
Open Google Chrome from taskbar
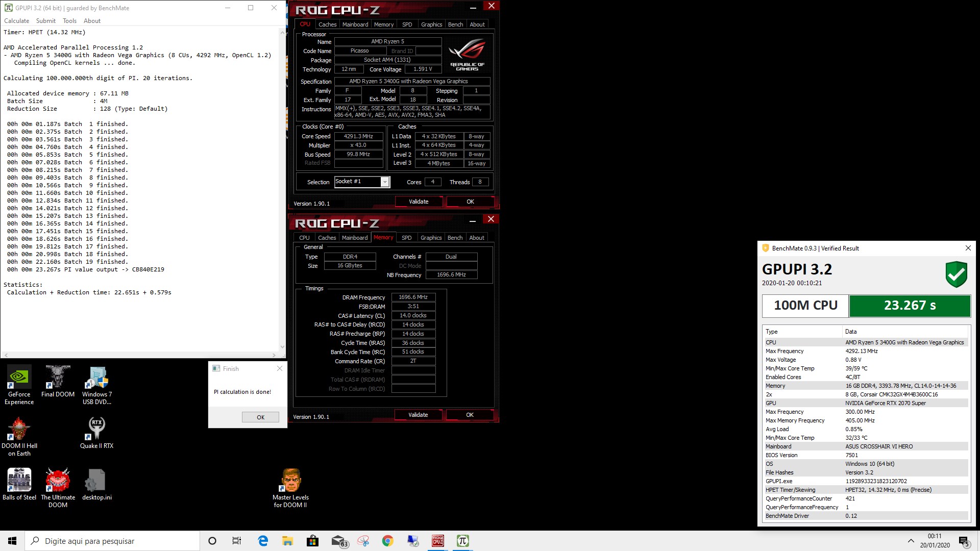[x=388, y=541]
